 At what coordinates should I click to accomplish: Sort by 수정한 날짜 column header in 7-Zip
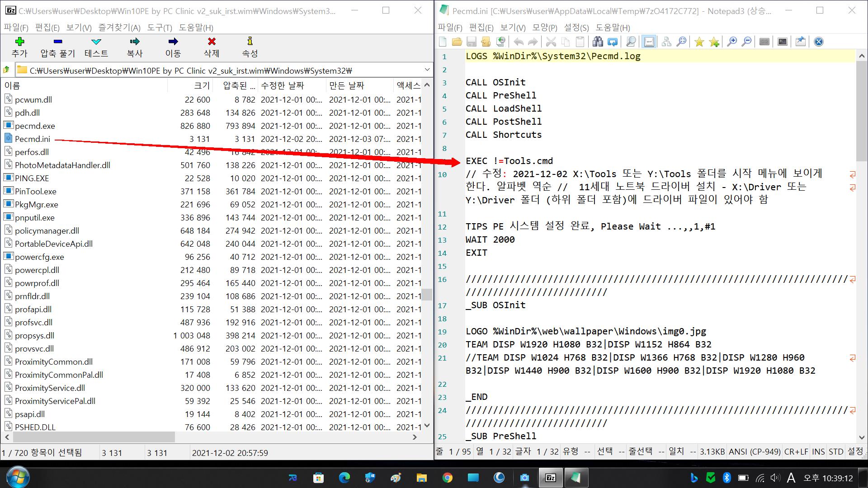click(292, 85)
